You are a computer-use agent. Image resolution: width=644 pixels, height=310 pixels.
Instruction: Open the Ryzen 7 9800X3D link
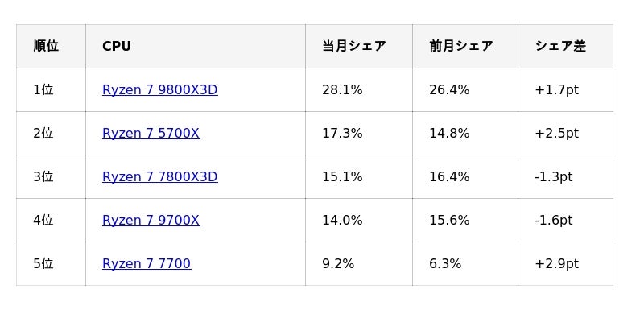click(x=159, y=90)
